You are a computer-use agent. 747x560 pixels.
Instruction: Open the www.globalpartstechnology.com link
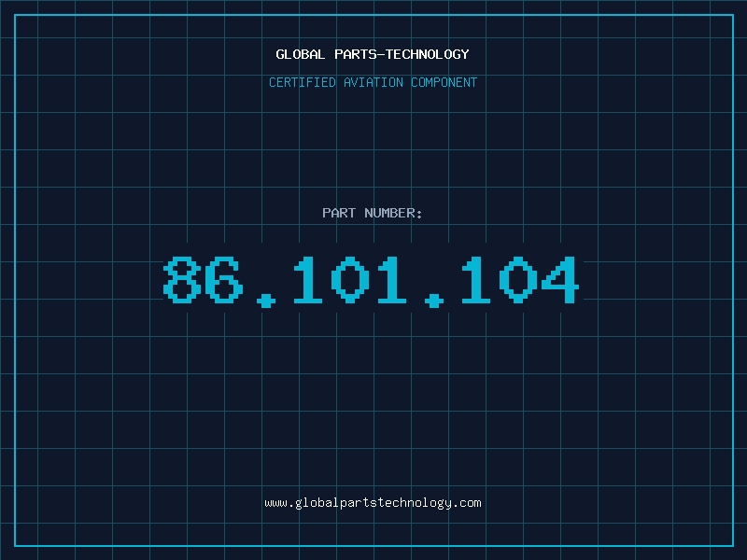(x=373, y=503)
